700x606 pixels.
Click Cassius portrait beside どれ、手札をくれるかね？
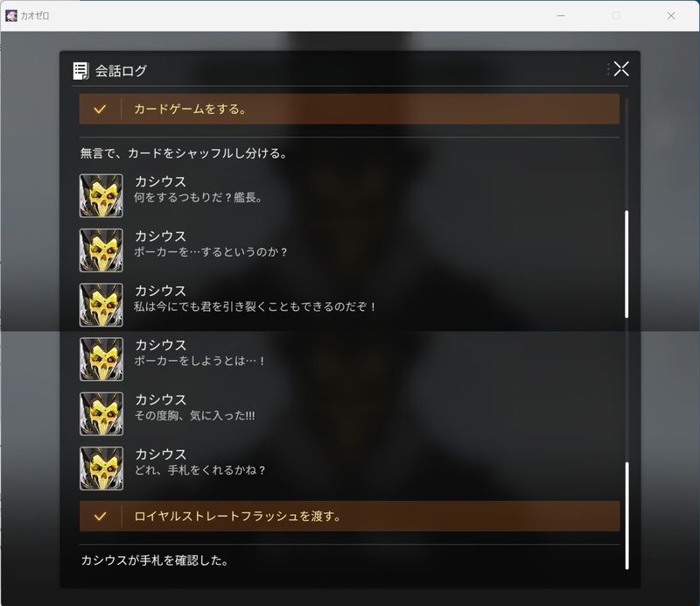(101, 469)
